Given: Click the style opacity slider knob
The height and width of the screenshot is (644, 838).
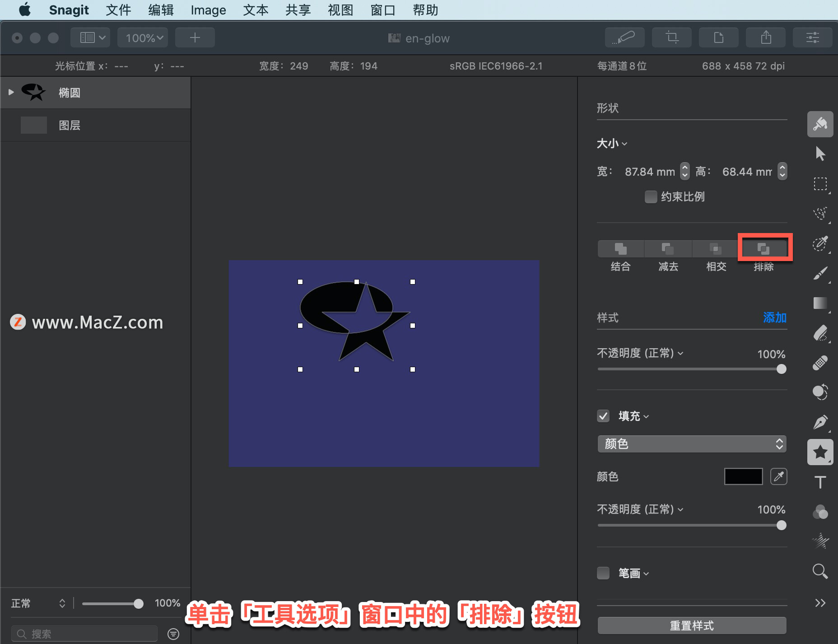Looking at the screenshot, I should coord(781,369).
